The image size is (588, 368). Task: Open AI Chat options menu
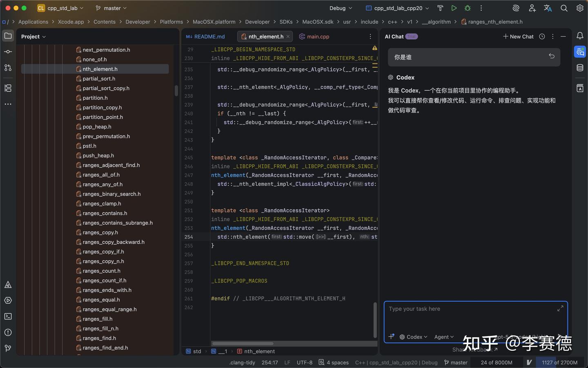point(553,36)
